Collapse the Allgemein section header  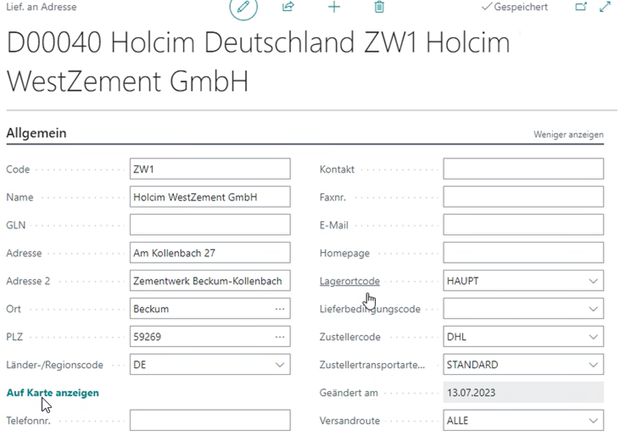(x=36, y=133)
